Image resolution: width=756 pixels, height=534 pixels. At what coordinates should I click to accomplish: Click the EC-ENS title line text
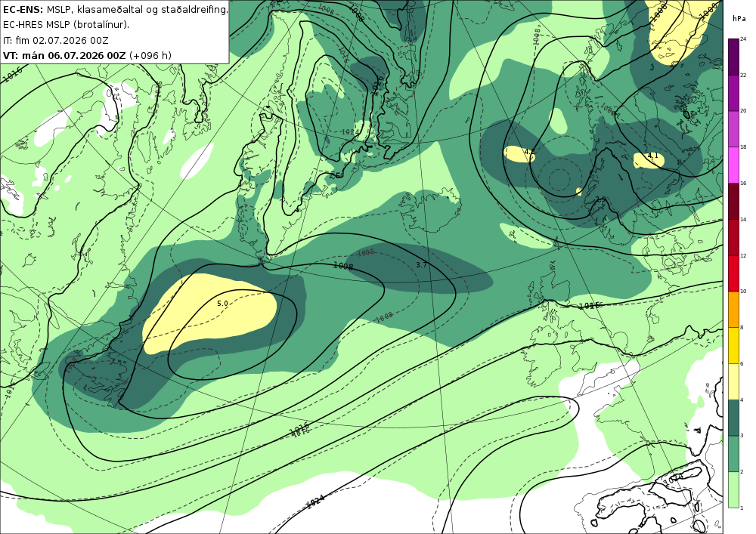click(115, 10)
